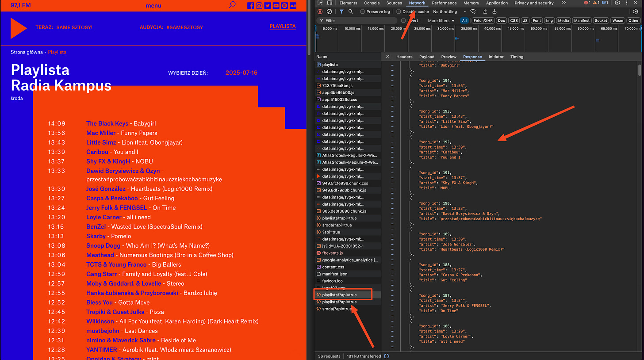The height and width of the screenshot is (360, 644).
Task: Select the Wasm request filter
Action: 617,20
